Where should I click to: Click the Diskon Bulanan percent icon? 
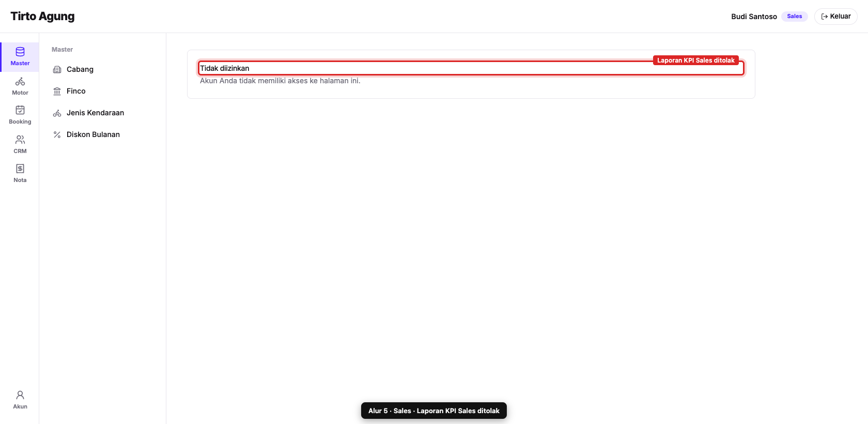57,134
